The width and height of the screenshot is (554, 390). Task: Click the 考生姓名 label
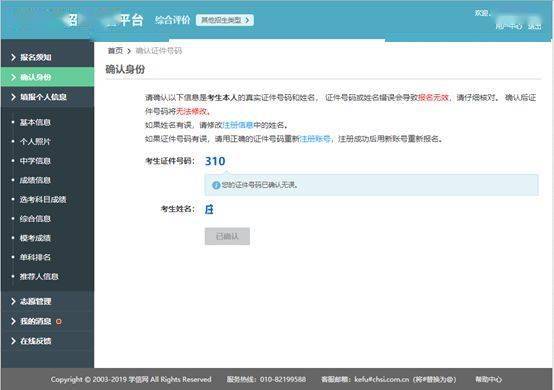[x=178, y=209]
